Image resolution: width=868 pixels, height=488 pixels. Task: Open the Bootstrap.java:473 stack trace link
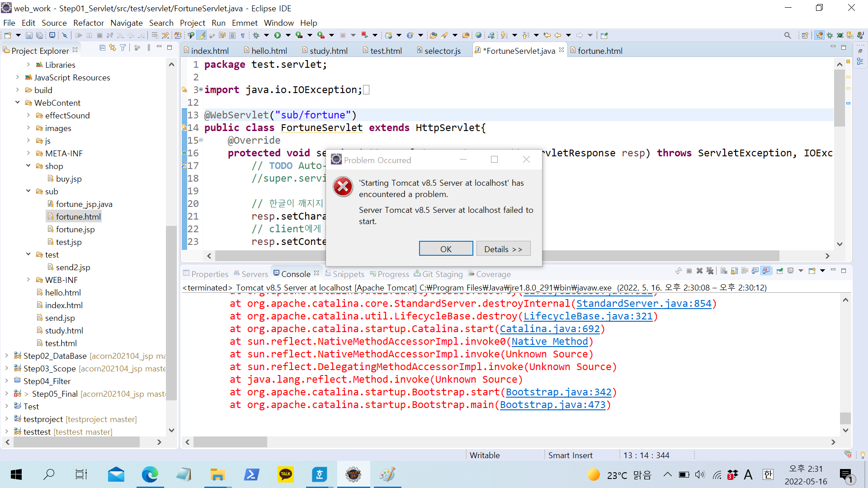click(x=552, y=405)
